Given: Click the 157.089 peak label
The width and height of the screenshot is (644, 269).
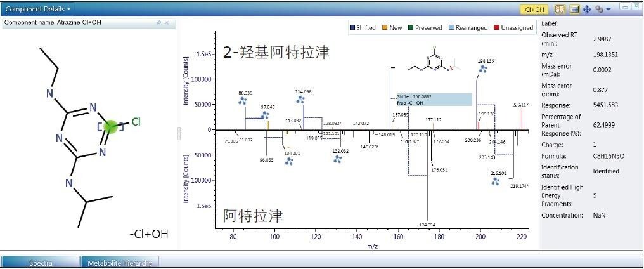Looking at the screenshot, I should 401,115.
